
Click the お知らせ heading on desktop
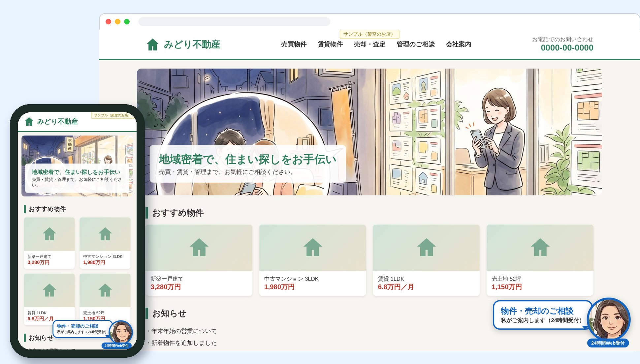tap(169, 314)
